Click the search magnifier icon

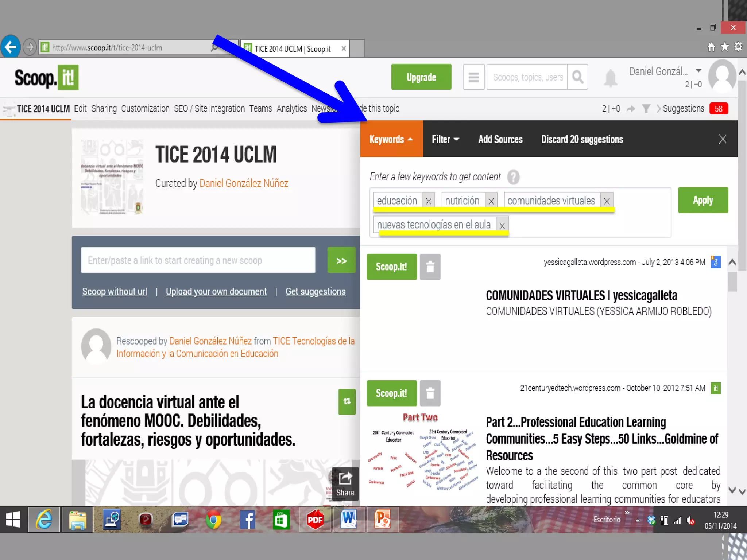(x=577, y=77)
